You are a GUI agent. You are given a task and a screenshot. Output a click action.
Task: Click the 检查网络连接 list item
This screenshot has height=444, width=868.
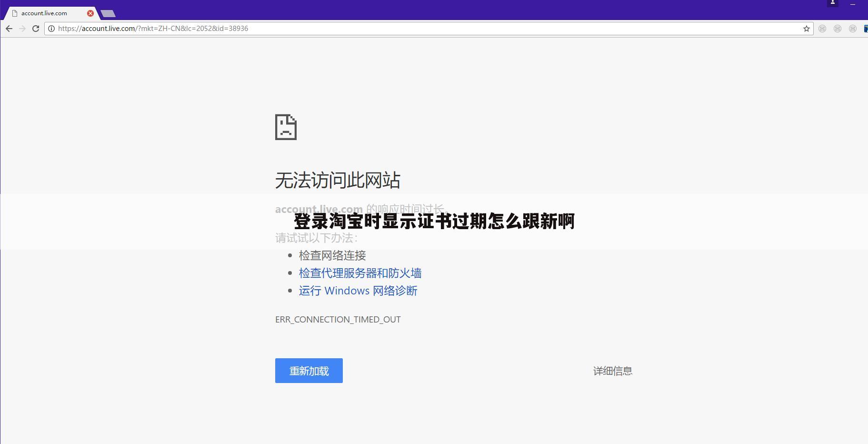(332, 255)
